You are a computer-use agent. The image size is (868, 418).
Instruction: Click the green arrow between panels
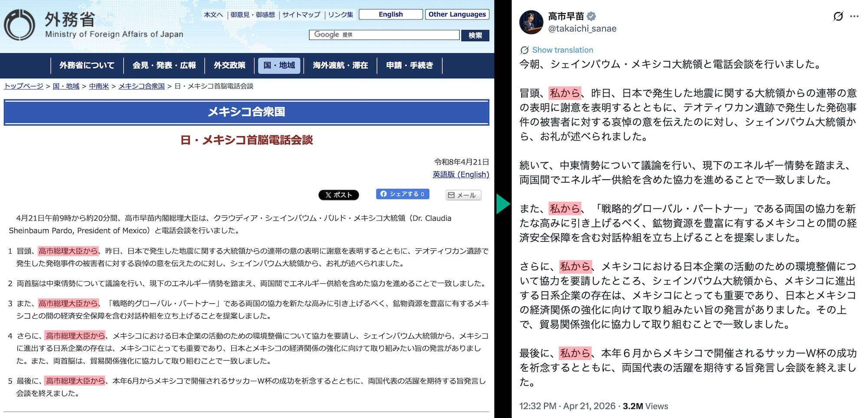click(x=503, y=204)
